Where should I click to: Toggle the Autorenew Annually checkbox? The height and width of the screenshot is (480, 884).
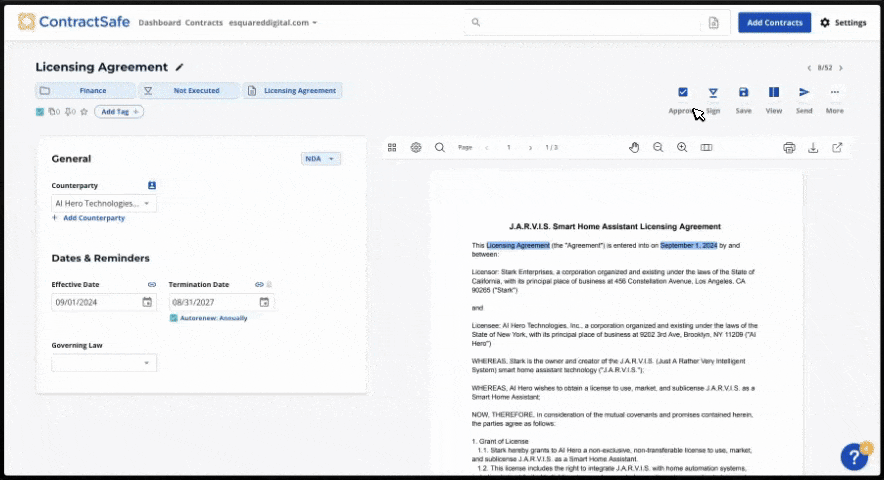point(174,318)
